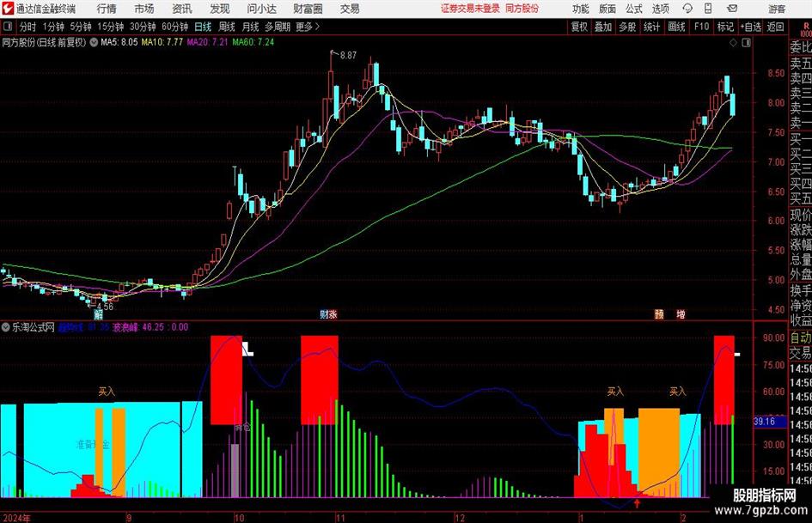The image size is (812, 523).
Task: Open the 资讯 menu
Action: pos(182,9)
